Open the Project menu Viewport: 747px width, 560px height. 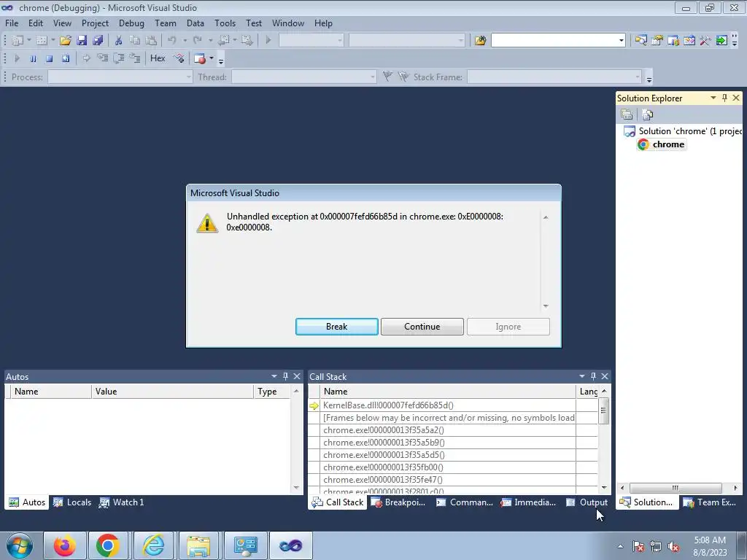95,23
